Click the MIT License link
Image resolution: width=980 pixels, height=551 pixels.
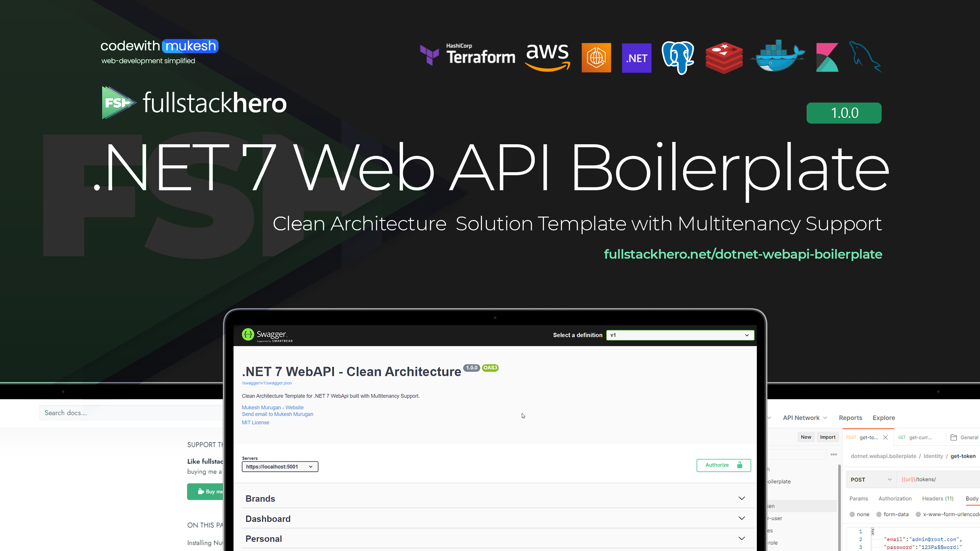[255, 422]
